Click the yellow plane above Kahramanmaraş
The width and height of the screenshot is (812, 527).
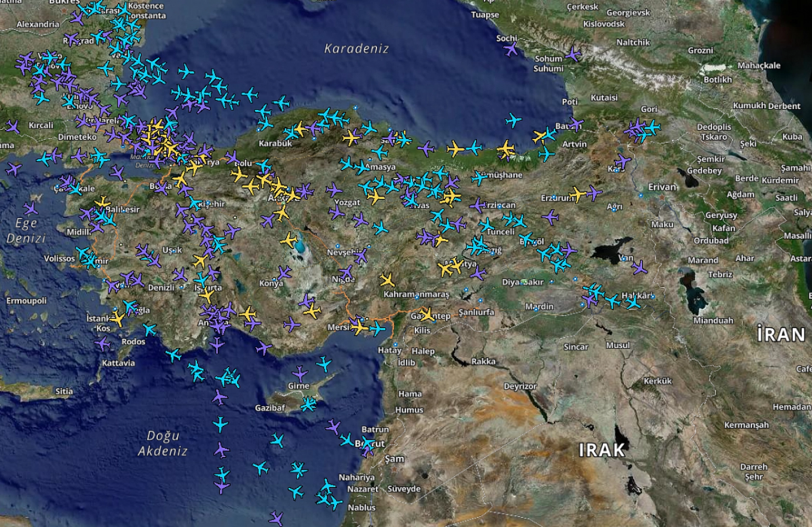pos(387,280)
